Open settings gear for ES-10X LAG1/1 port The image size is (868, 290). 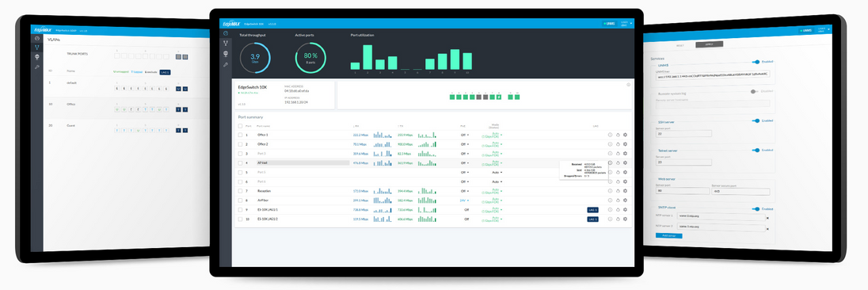pyautogui.click(x=625, y=210)
